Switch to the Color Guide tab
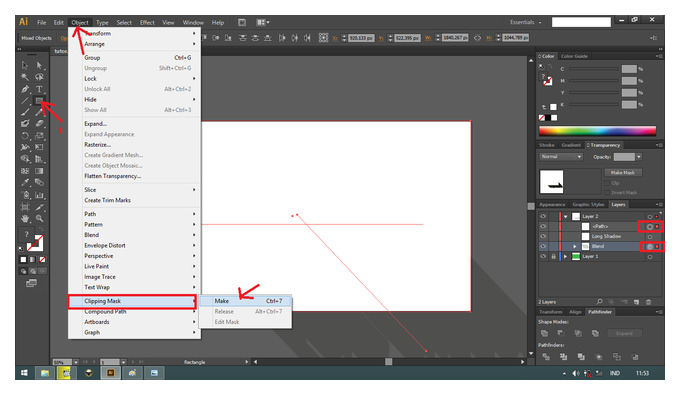The width and height of the screenshot is (680, 395). click(x=574, y=56)
